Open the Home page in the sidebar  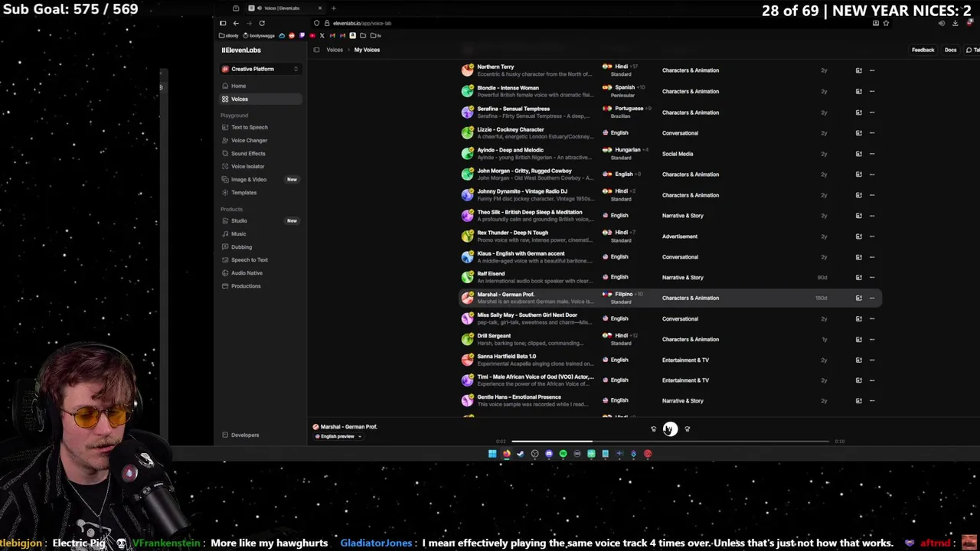(260, 86)
